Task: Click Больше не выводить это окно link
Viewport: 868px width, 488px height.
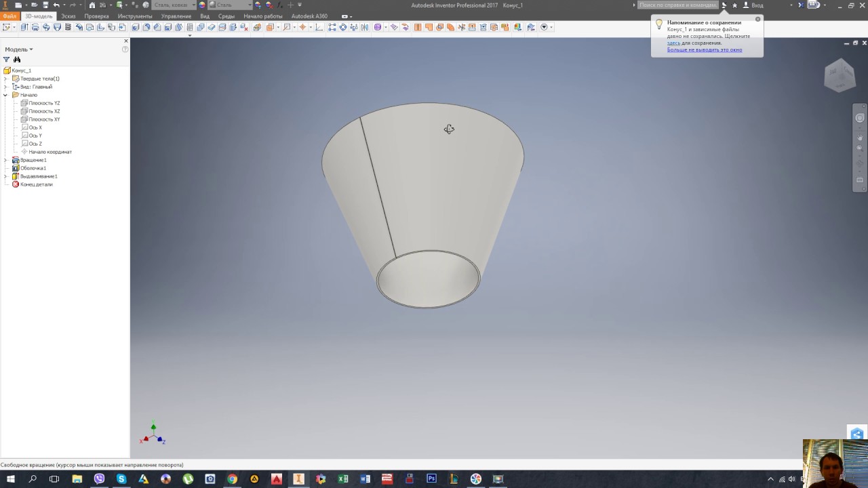Action: pyautogui.click(x=705, y=49)
